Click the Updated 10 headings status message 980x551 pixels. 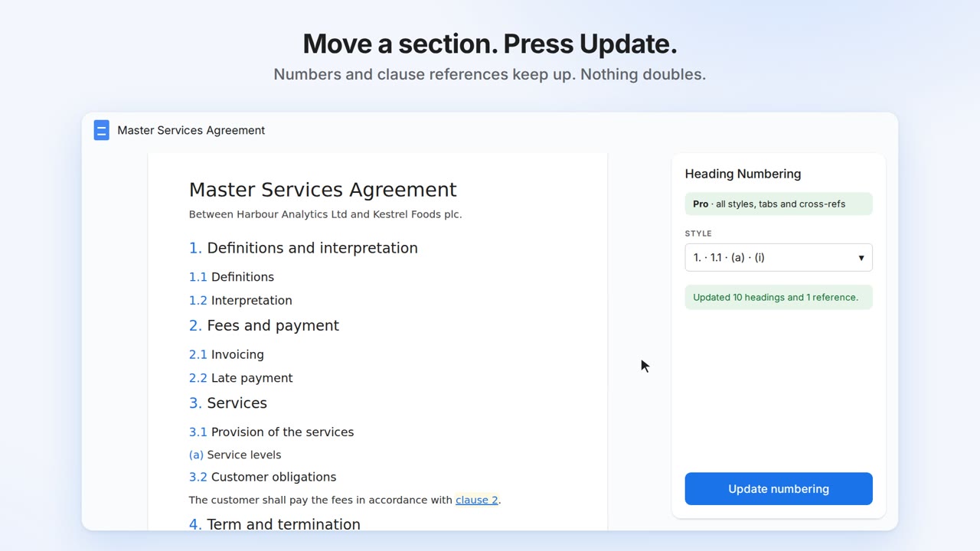(779, 298)
